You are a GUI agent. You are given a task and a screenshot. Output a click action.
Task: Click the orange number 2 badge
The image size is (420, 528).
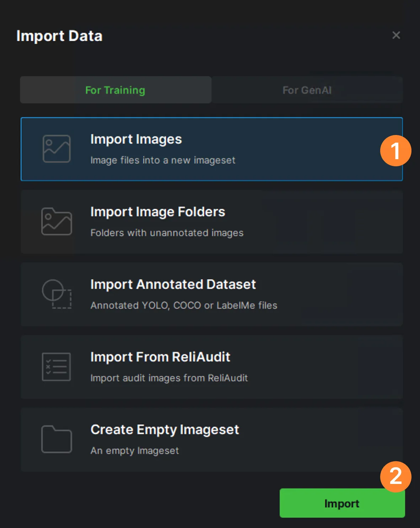pyautogui.click(x=395, y=476)
